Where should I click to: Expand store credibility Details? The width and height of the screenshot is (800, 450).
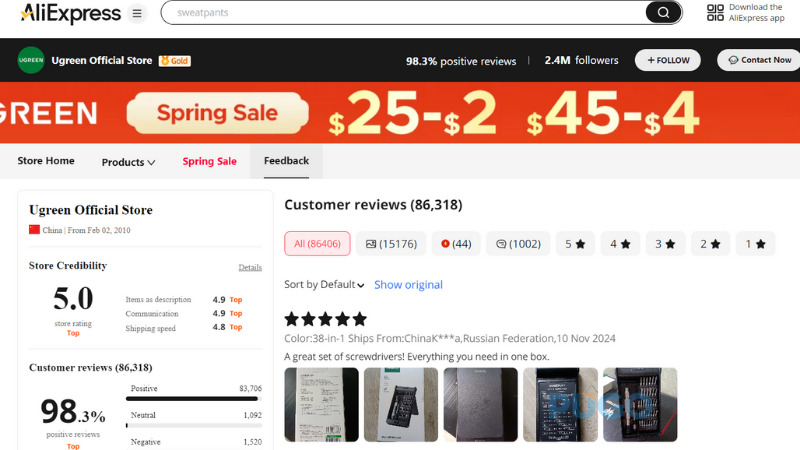pos(250,267)
